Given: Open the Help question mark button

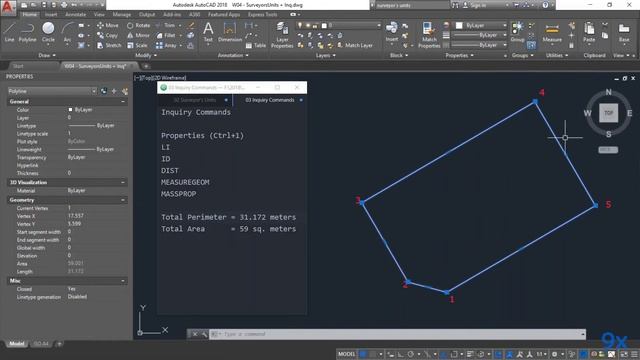Looking at the screenshot, I should point(545,5).
